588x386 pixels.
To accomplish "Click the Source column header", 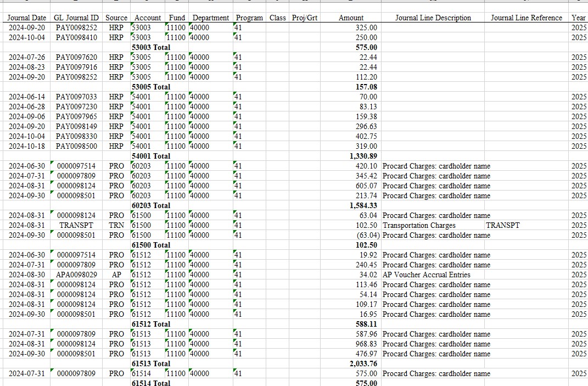I will (x=116, y=18).
